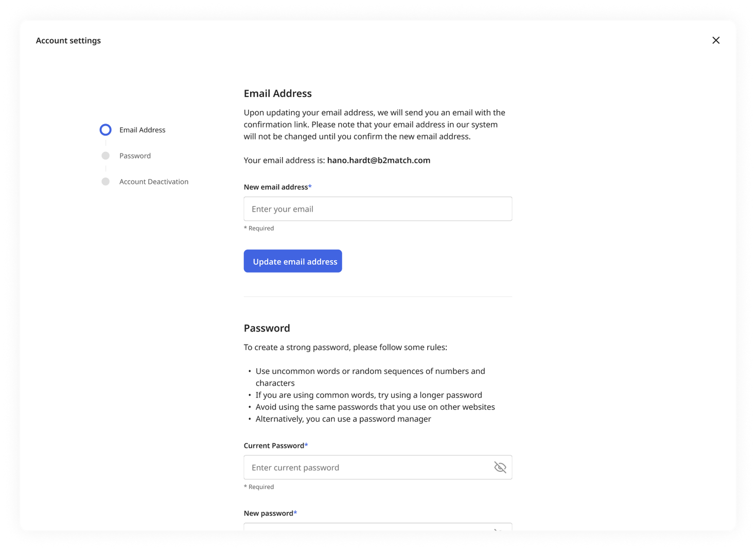Click the 'Use uncommon words or random sequences' bullet
This screenshot has width=756, height=551.
[x=371, y=377]
